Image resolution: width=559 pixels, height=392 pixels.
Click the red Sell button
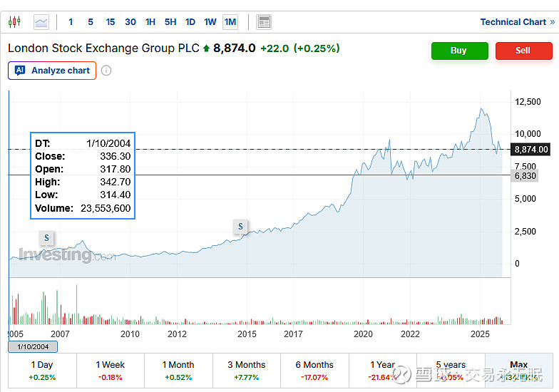(x=523, y=51)
